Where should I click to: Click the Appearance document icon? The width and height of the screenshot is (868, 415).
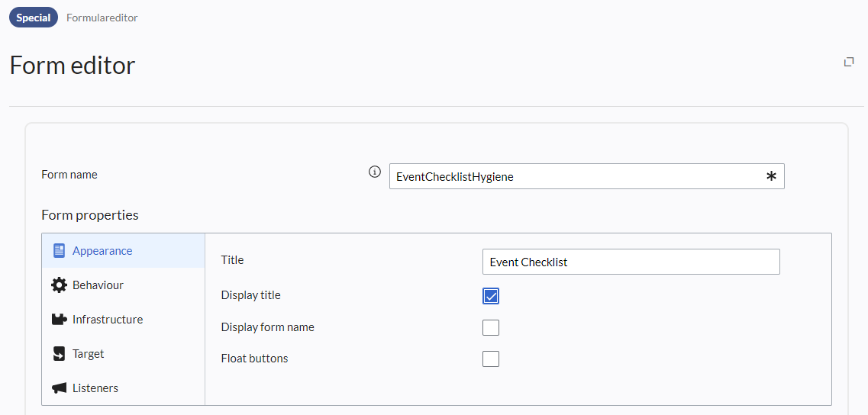coord(59,251)
